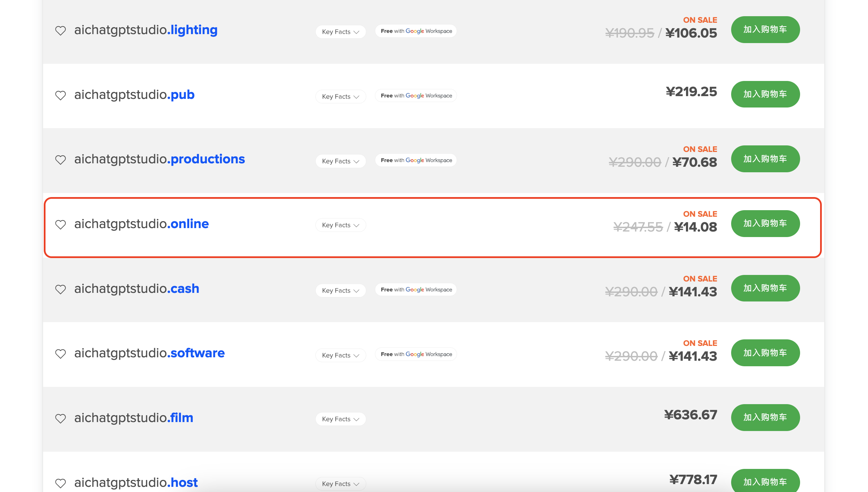Save aichatgptstudio.productions to favorites
868x492 pixels.
coord(61,160)
